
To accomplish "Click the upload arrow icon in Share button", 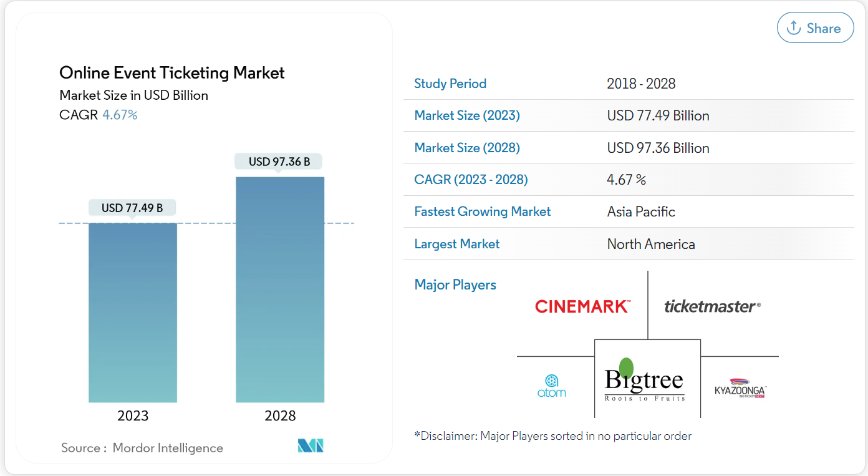I will coord(794,27).
